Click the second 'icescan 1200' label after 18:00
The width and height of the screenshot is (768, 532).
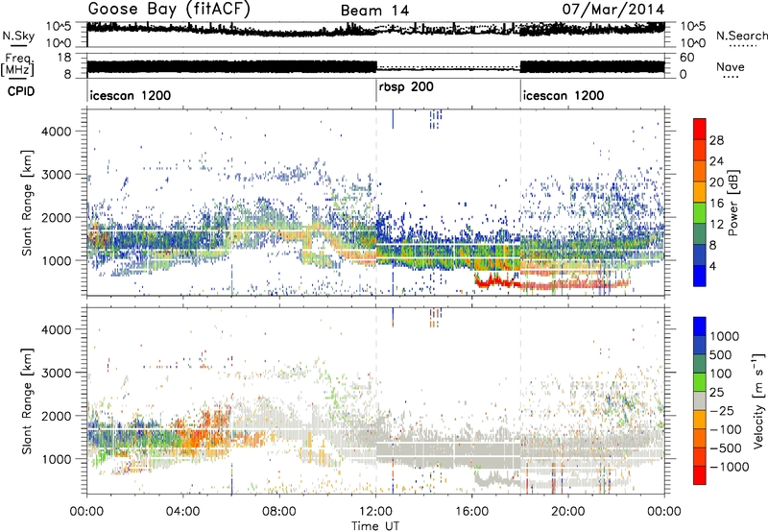[564, 95]
